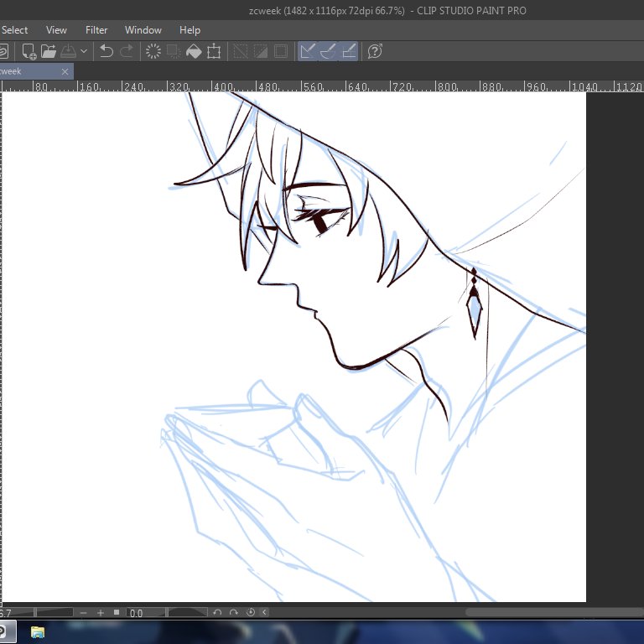Viewport: 644px width, 644px height.
Task: Toggle Show selection border icon
Action: [281, 51]
